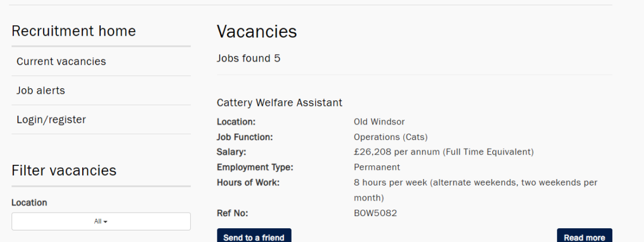Click the Recruitment home heading
The width and height of the screenshot is (644, 242).
click(x=74, y=31)
